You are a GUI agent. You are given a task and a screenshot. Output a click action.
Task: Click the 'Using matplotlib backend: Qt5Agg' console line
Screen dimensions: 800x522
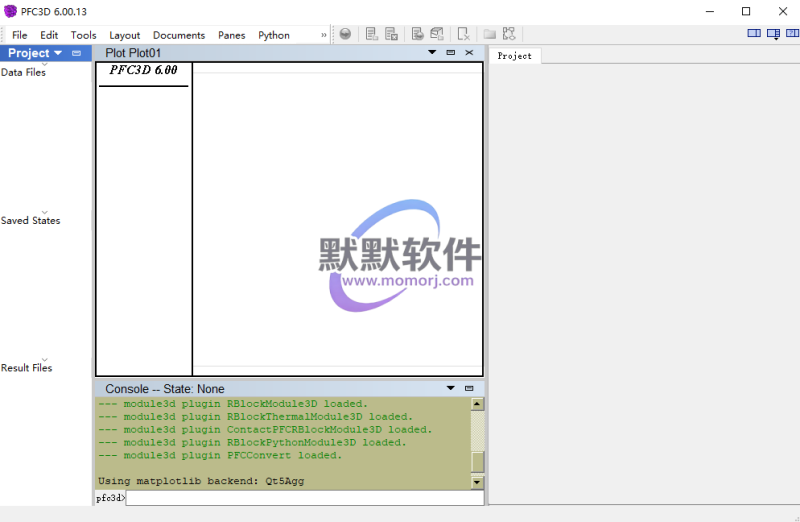click(x=201, y=481)
